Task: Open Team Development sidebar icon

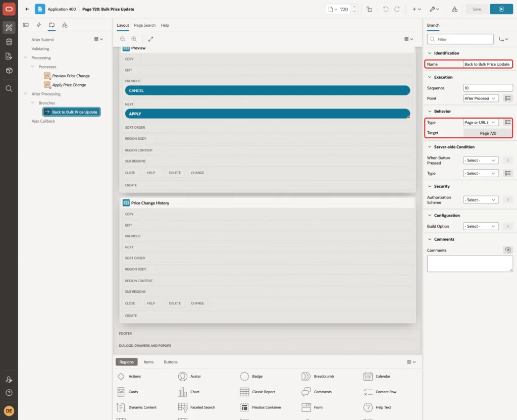Action: click(9, 57)
